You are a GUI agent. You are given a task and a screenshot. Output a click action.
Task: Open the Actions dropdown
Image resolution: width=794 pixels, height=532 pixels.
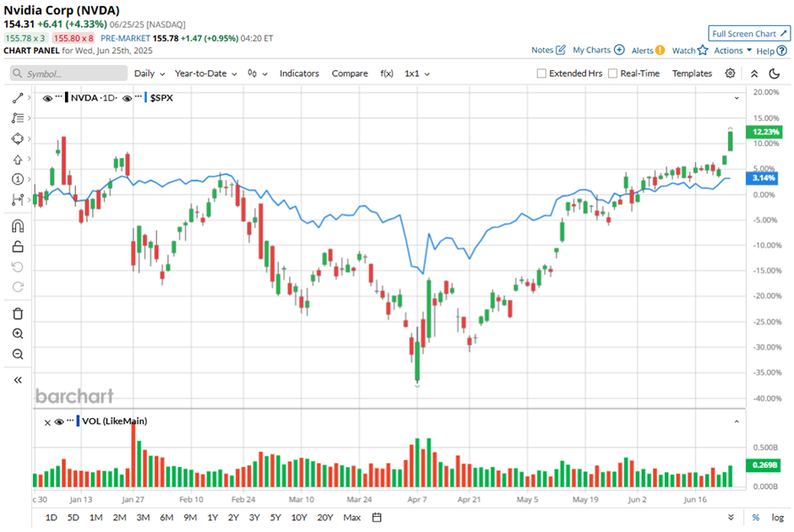click(x=732, y=50)
